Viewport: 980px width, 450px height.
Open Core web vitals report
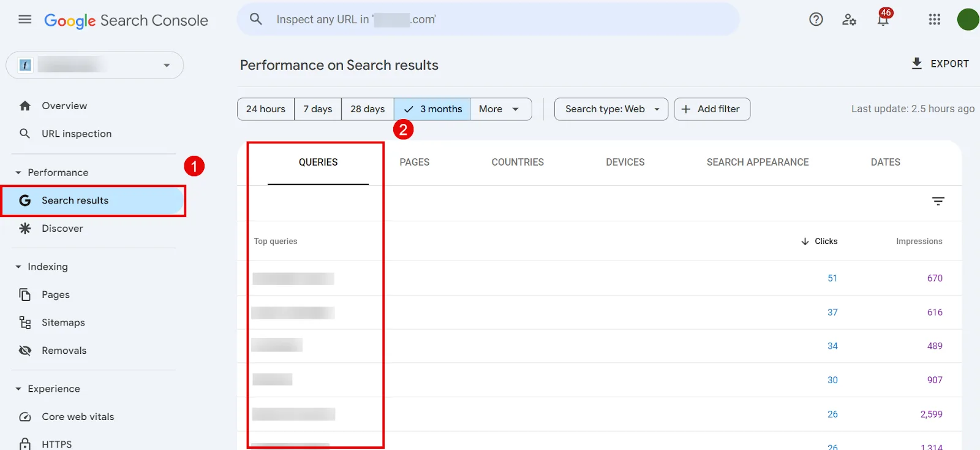click(x=78, y=417)
